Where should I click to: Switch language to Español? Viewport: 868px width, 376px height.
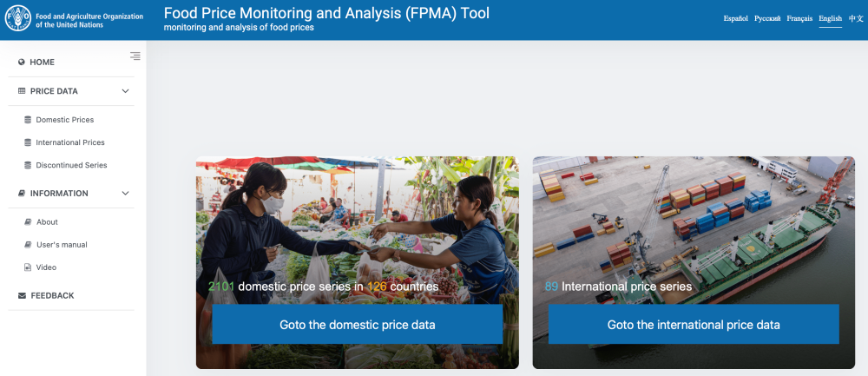pyautogui.click(x=735, y=18)
